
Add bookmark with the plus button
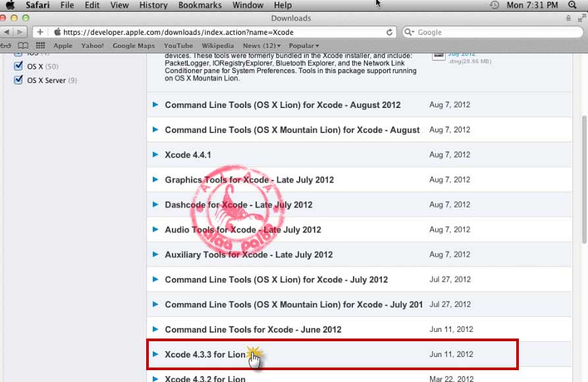tap(40, 32)
